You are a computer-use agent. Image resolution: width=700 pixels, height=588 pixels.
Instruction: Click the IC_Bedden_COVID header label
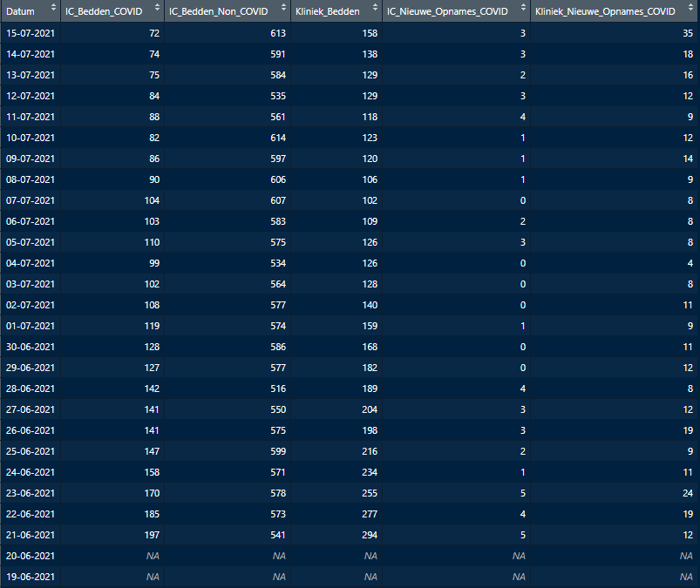point(104,11)
